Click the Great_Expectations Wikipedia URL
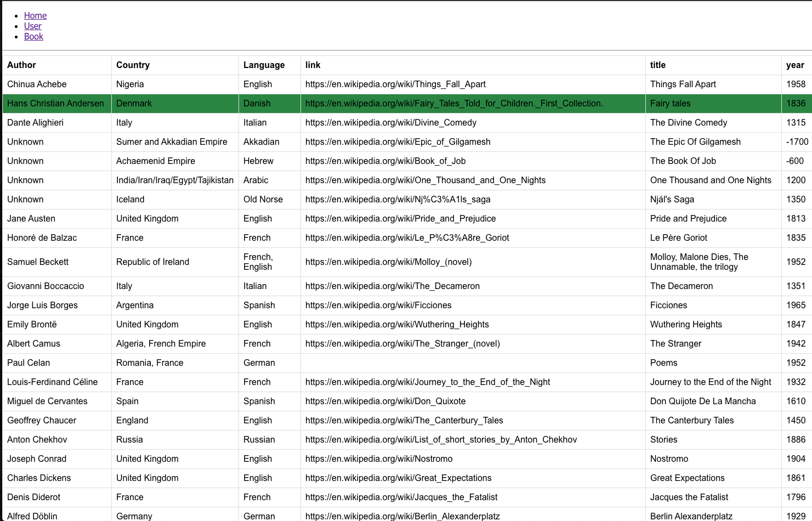The image size is (812, 521). pos(399,478)
